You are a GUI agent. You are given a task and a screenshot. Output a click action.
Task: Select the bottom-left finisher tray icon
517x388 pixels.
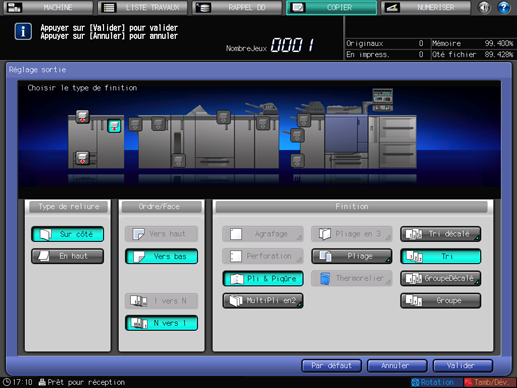pos(82,158)
